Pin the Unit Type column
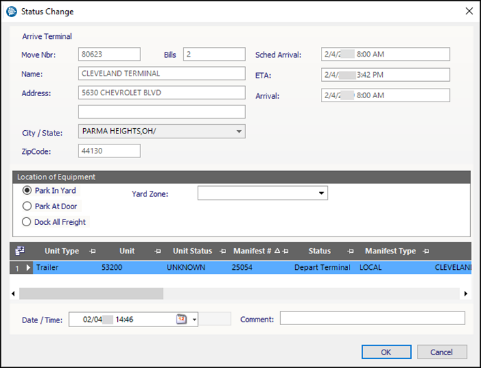 [93, 251]
